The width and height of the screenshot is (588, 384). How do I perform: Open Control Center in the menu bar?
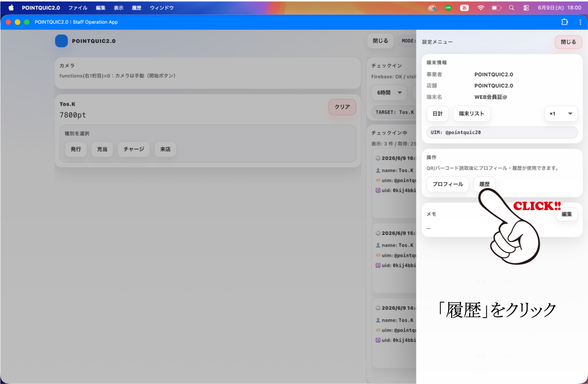[x=526, y=8]
